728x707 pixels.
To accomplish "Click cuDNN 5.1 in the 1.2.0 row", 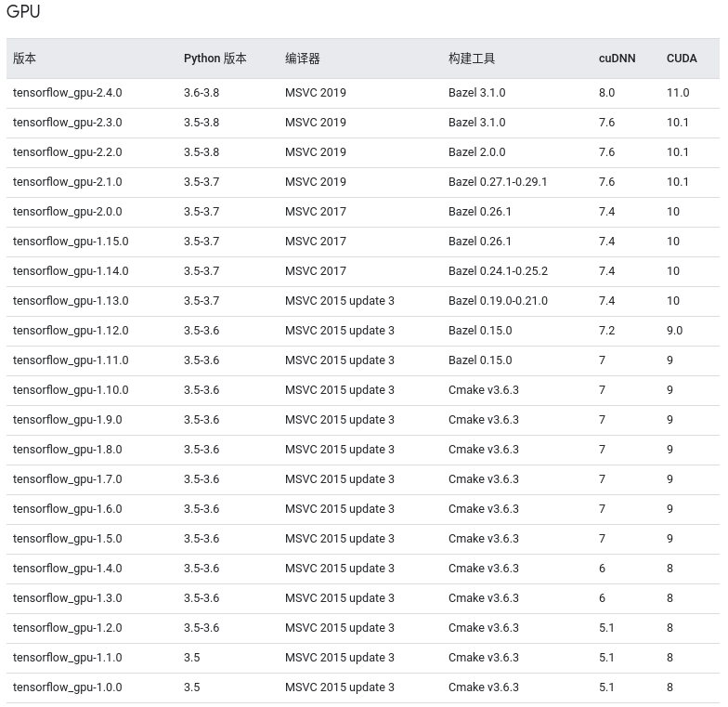I will click(606, 628).
